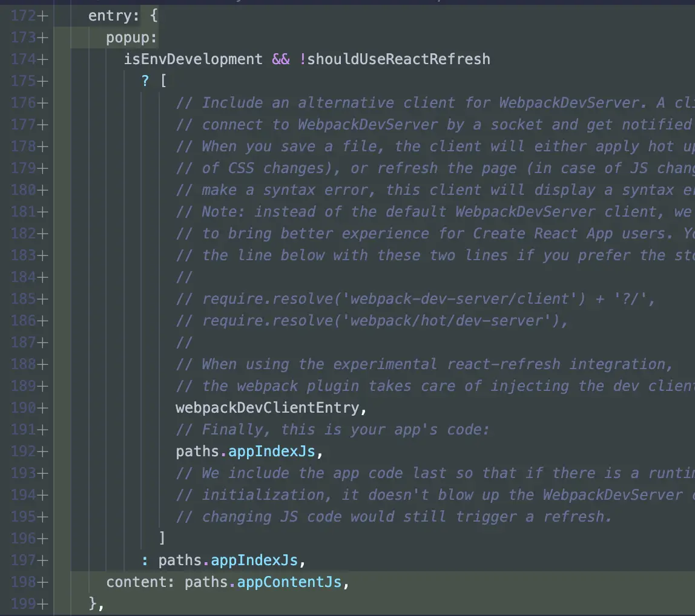Click the empty '//' comment on line 184

pos(185,277)
